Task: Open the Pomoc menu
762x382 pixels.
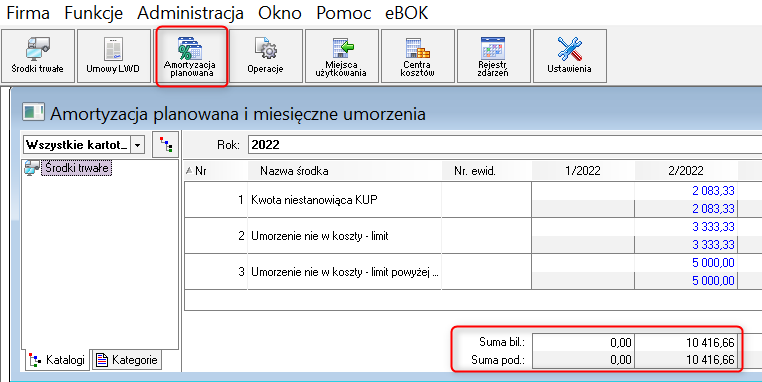Action: pyautogui.click(x=343, y=13)
